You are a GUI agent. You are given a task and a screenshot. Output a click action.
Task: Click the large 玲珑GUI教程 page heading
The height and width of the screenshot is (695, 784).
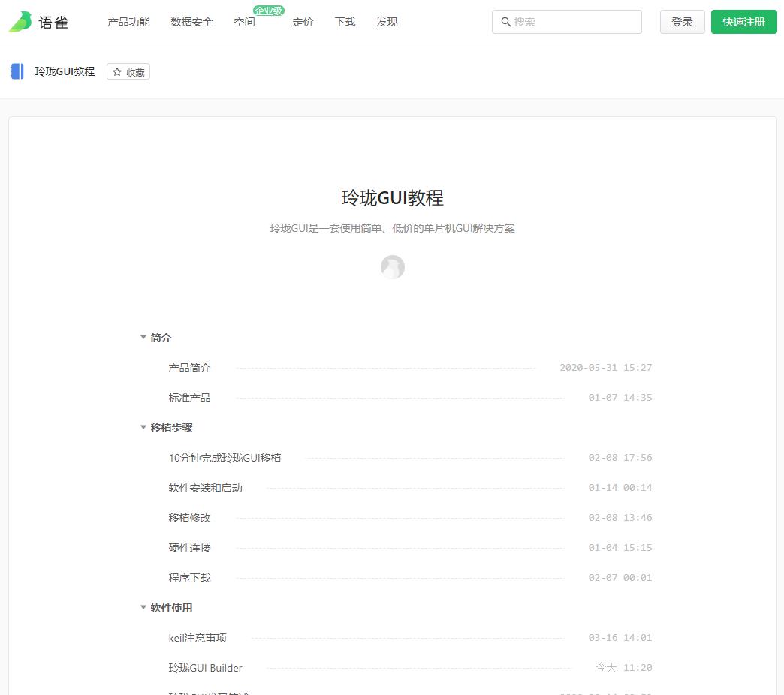393,198
